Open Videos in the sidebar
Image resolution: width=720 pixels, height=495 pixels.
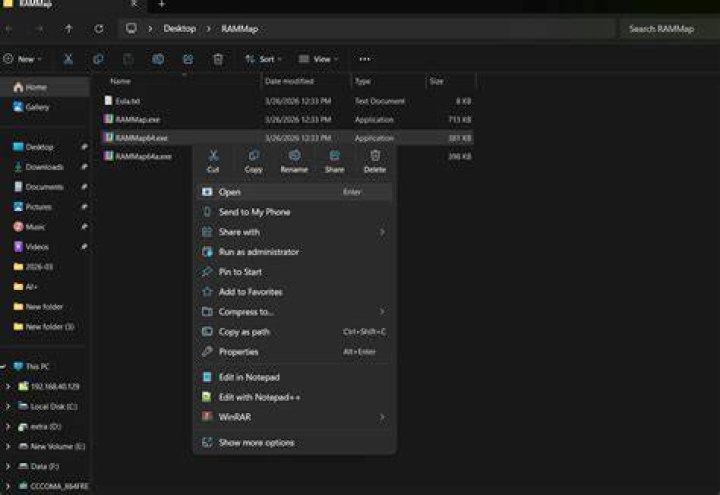[x=45, y=247]
